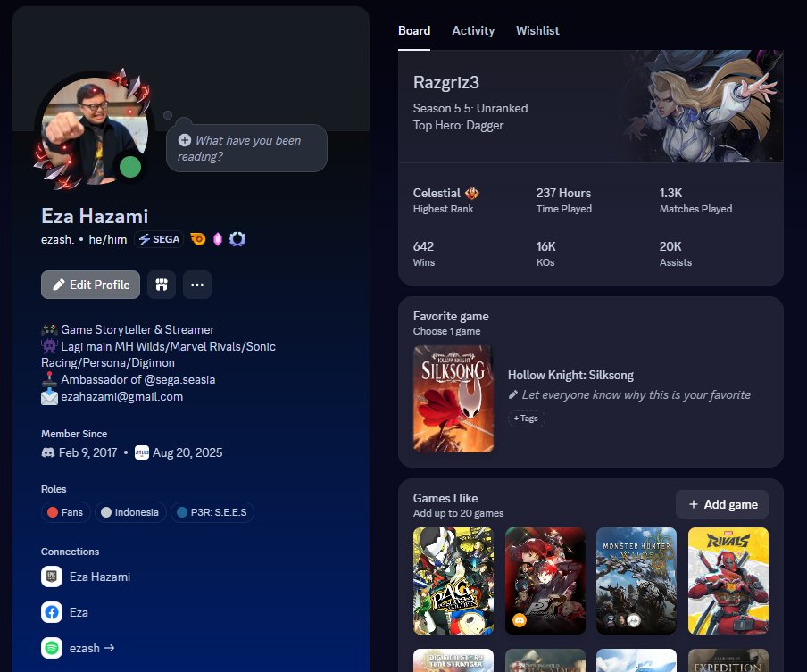Click the Add game button
This screenshot has height=672, width=807.
click(x=721, y=503)
